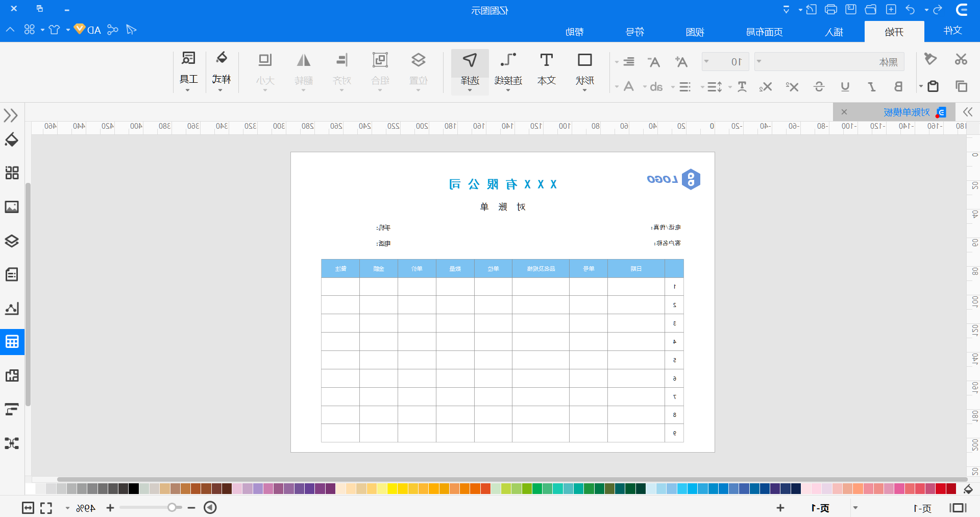The height and width of the screenshot is (517, 980).
Task: Close the 对账单模板 document tab
Action: (844, 112)
